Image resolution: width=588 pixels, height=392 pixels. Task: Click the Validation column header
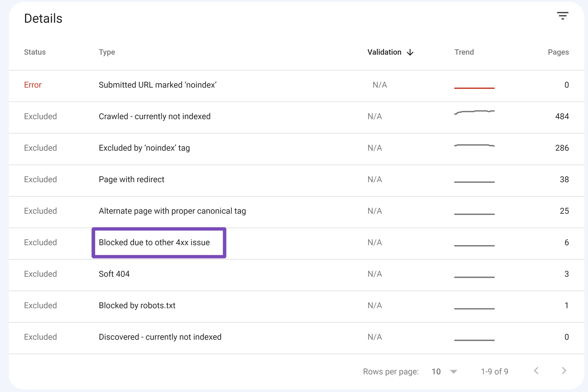[x=384, y=52]
